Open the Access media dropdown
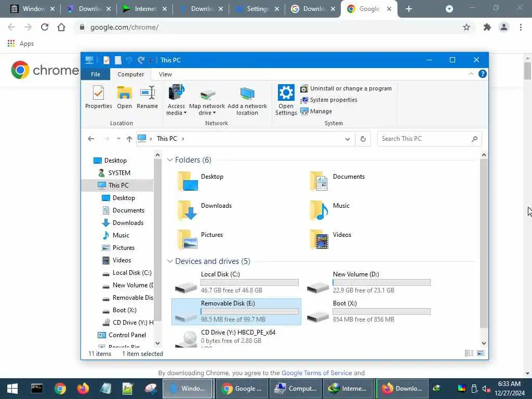The height and width of the screenshot is (399, 532). pos(177,100)
